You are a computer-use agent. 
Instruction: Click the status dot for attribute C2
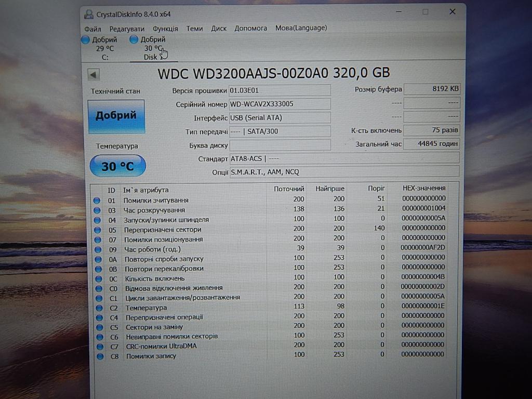[x=99, y=308]
